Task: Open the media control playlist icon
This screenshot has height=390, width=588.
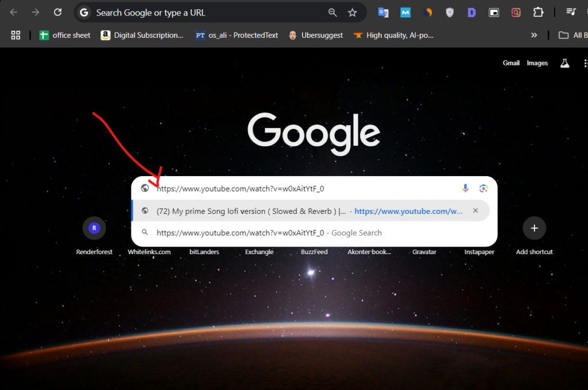Action: tap(571, 13)
